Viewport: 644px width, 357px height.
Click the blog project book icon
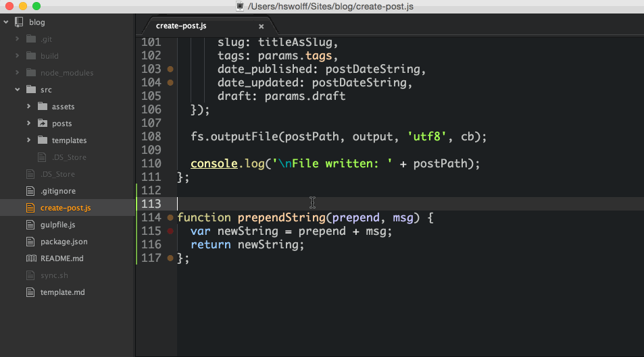(x=20, y=22)
